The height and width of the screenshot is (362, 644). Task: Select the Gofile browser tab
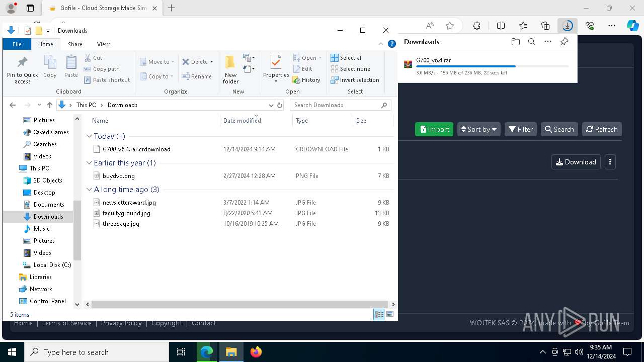coord(102,8)
